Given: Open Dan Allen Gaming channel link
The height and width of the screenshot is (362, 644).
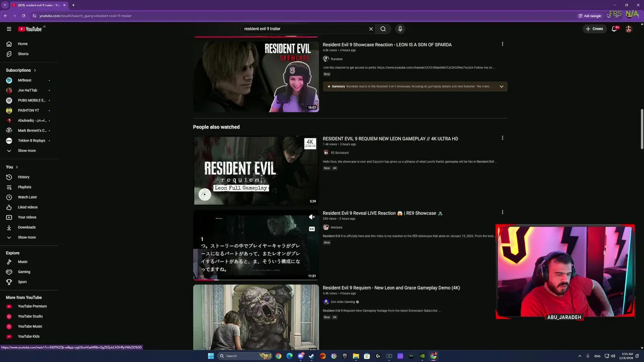Looking at the screenshot, I should [x=343, y=302].
